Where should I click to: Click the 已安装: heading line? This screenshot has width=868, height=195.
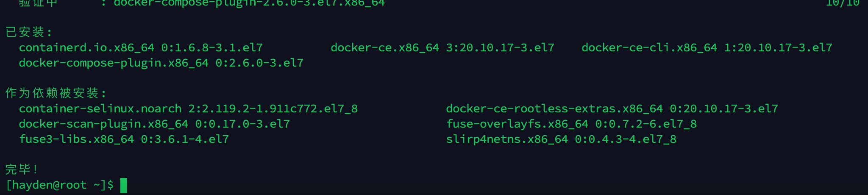click(28, 32)
